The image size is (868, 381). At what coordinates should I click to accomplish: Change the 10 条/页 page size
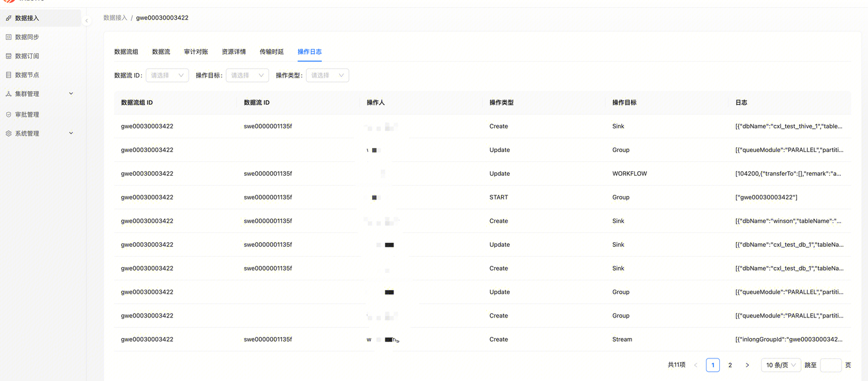click(x=781, y=365)
